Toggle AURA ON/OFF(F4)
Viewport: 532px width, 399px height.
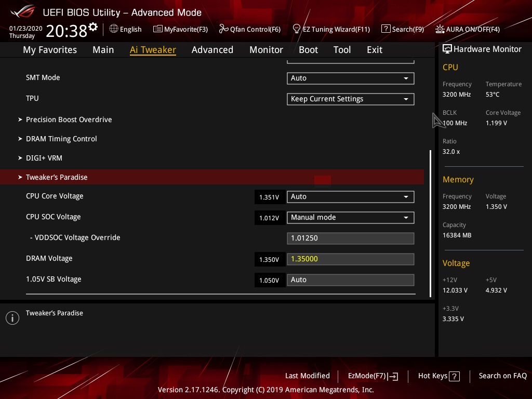pyautogui.click(x=468, y=29)
